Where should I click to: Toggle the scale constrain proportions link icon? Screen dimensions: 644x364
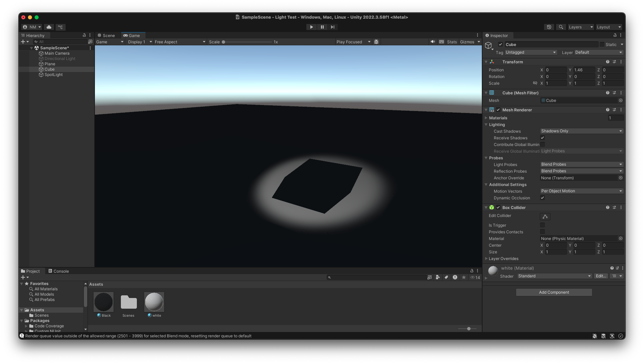[x=535, y=83]
